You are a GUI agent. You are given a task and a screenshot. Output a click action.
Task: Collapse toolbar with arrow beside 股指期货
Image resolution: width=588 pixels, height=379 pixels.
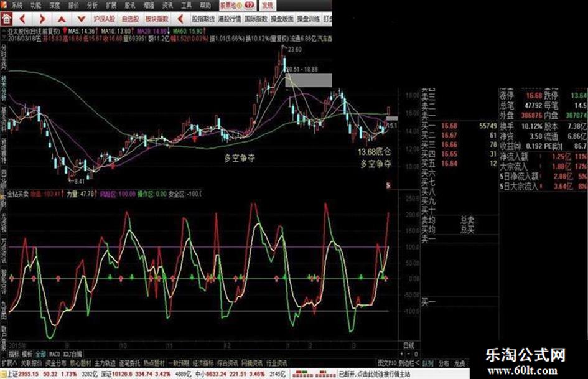180,19
